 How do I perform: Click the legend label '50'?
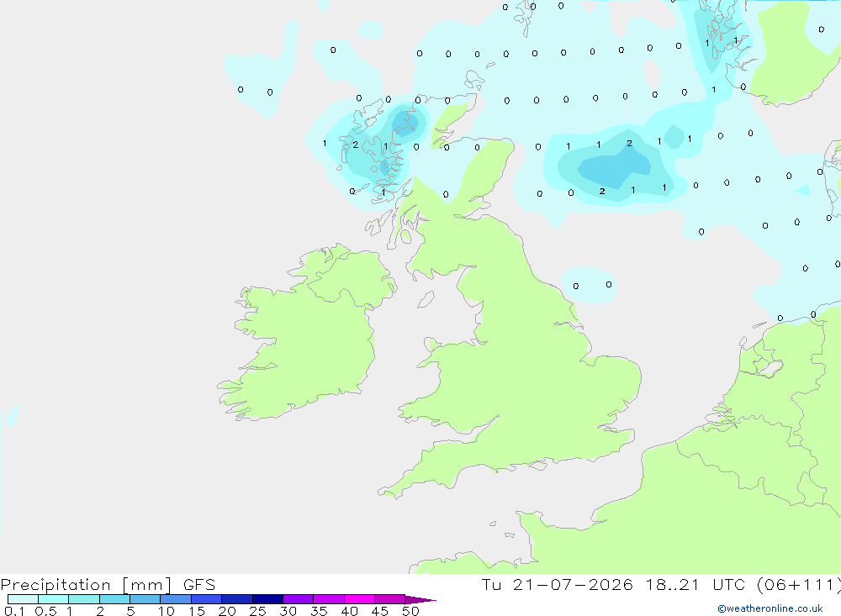(411, 611)
